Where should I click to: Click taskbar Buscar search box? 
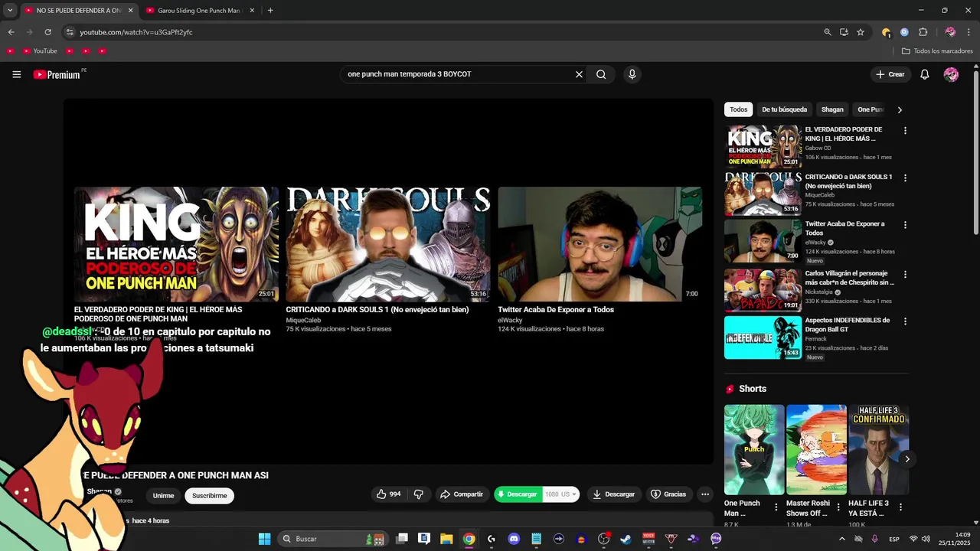pos(333,539)
